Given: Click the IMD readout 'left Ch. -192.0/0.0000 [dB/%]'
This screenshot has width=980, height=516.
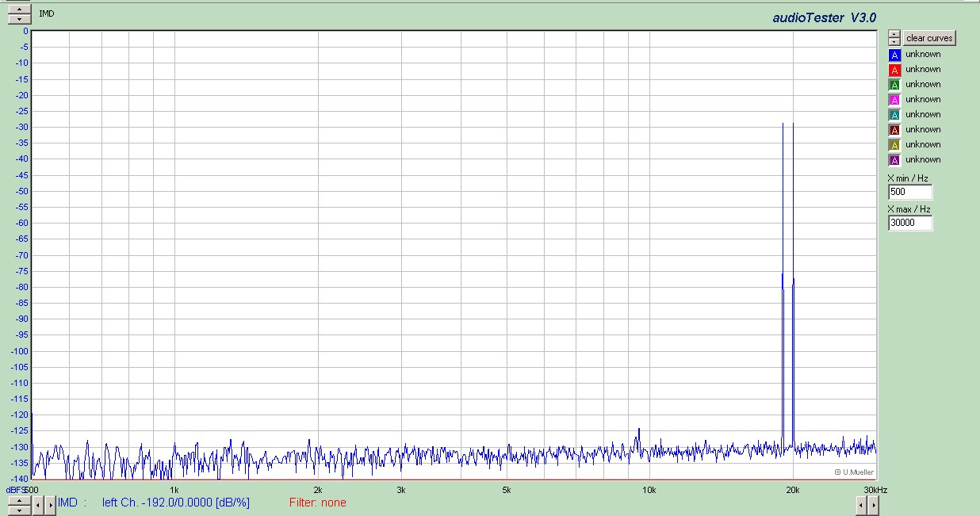Looking at the screenshot, I should [x=176, y=503].
